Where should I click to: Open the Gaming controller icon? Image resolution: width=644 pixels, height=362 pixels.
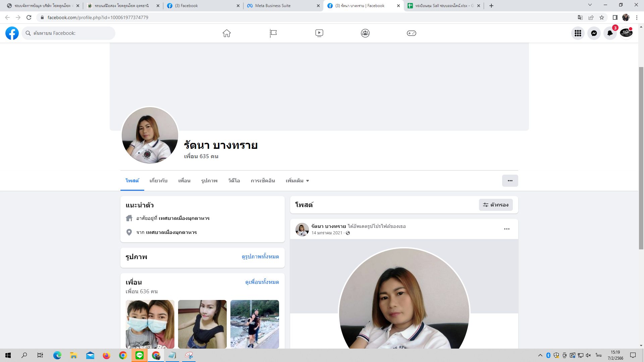click(411, 33)
